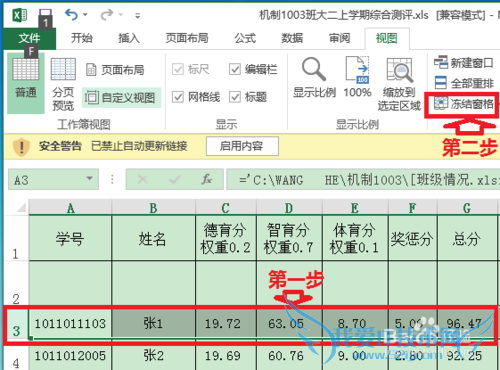Select column C header
This screenshot has height=370, width=500.
(226, 208)
